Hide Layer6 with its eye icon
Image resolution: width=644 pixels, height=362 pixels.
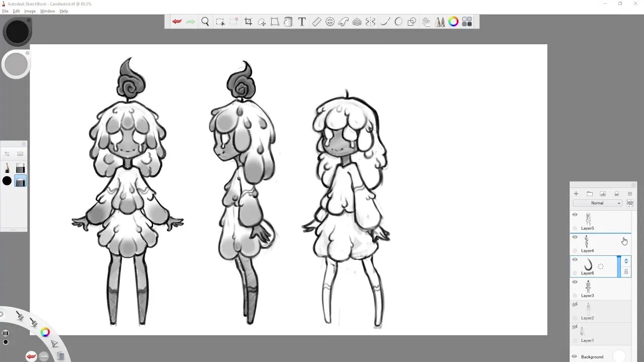pos(575,259)
